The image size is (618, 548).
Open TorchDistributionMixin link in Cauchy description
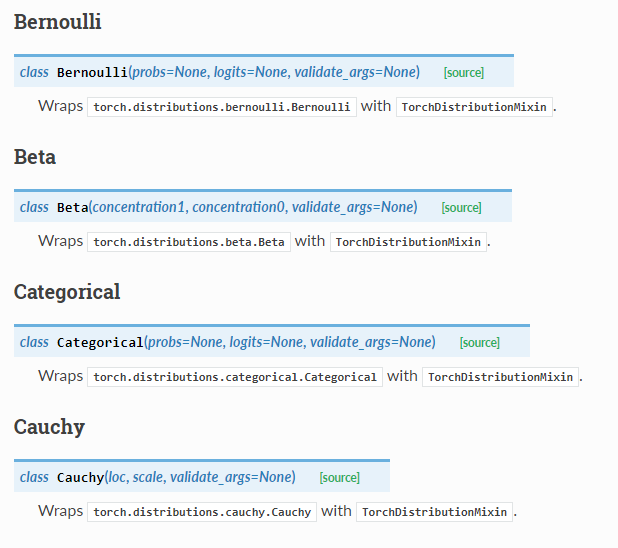coord(434,512)
